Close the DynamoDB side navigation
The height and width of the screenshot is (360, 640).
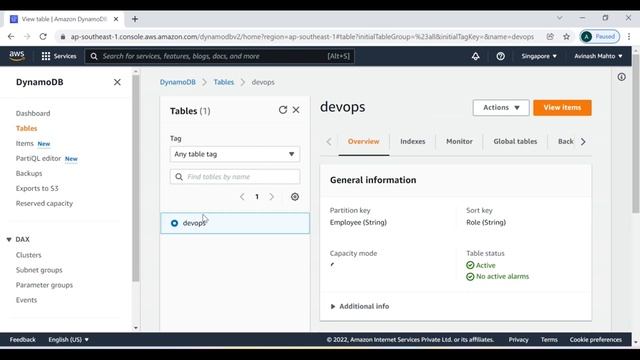[117, 82]
